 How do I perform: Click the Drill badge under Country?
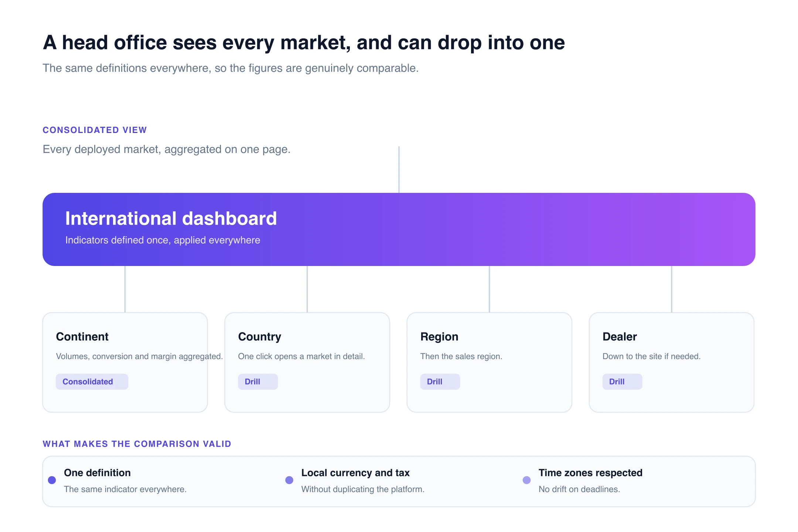pyautogui.click(x=258, y=382)
